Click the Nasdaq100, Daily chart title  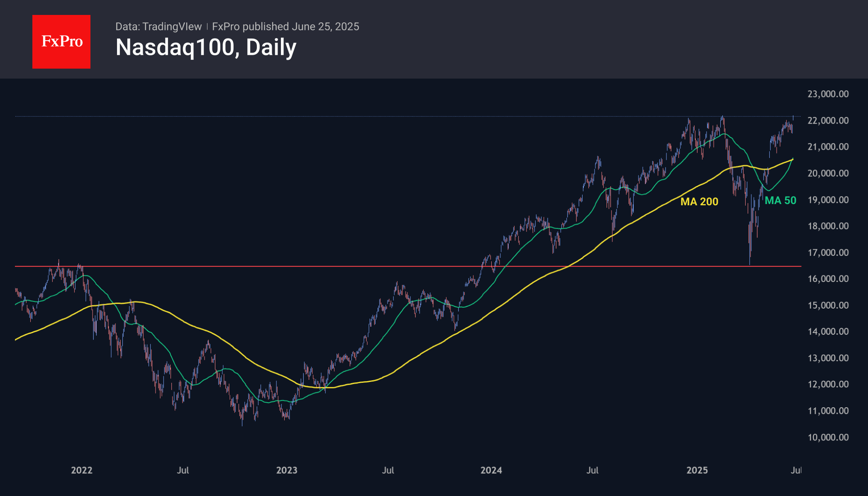[x=206, y=48]
